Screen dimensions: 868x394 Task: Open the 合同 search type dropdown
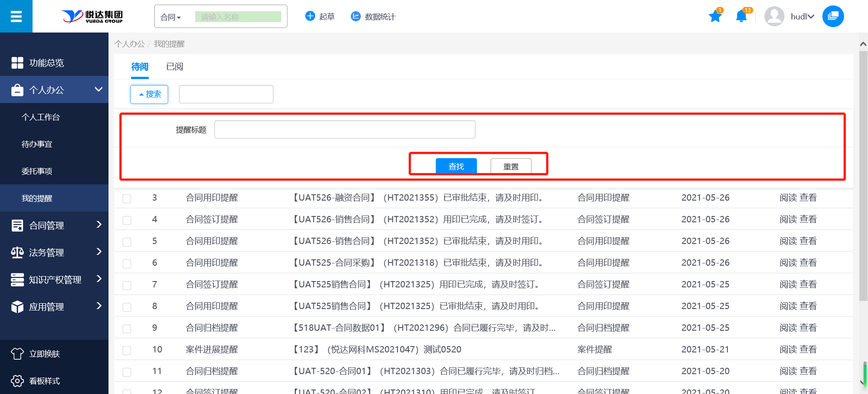tap(171, 17)
